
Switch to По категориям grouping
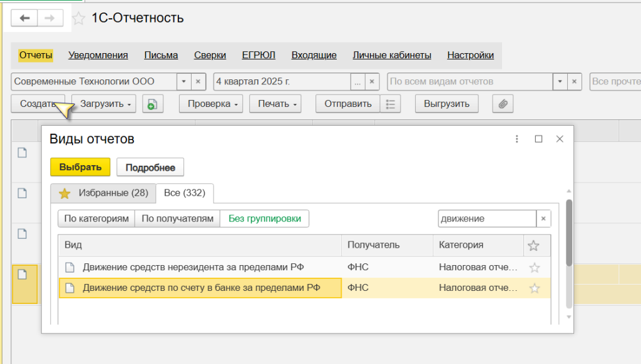point(96,218)
